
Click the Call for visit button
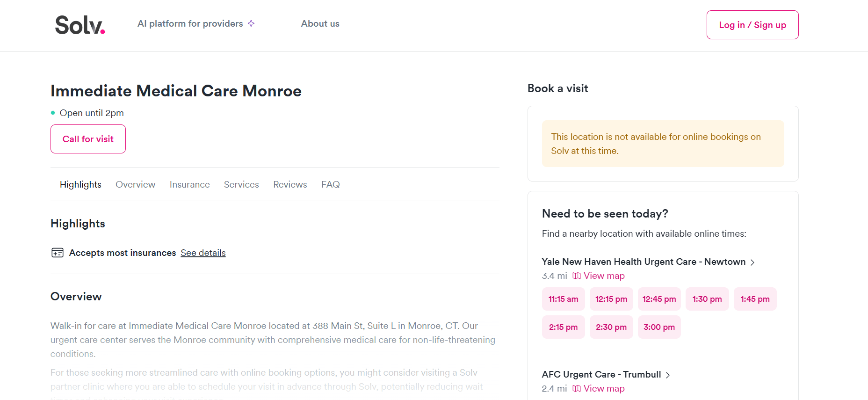(88, 139)
